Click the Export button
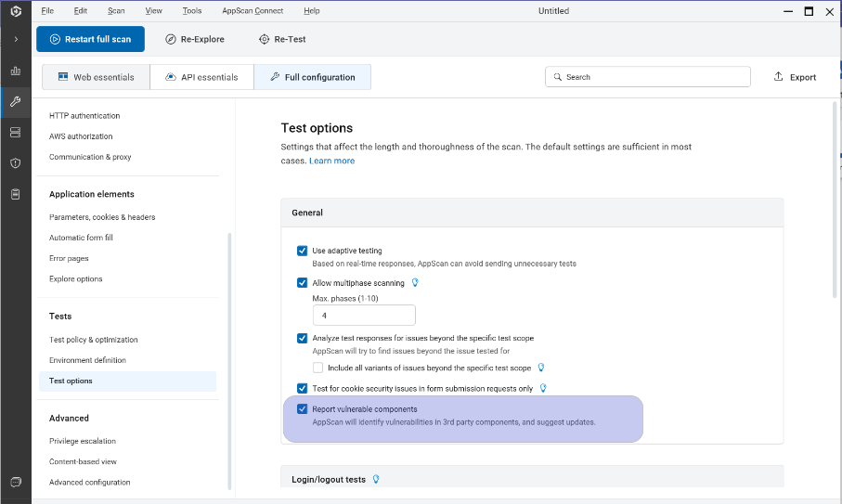Viewport: 842px width, 504px height. [x=795, y=77]
